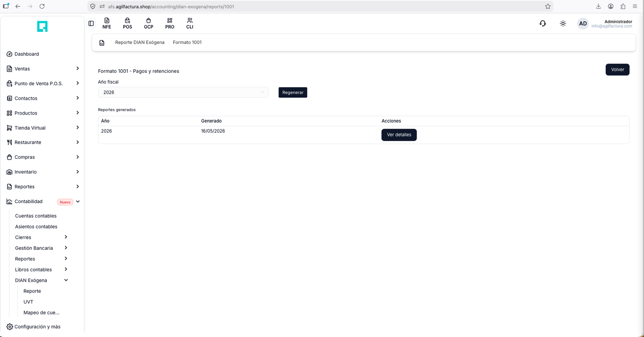
Task: Reload the page with browser refresh icon
Action: coord(42,6)
